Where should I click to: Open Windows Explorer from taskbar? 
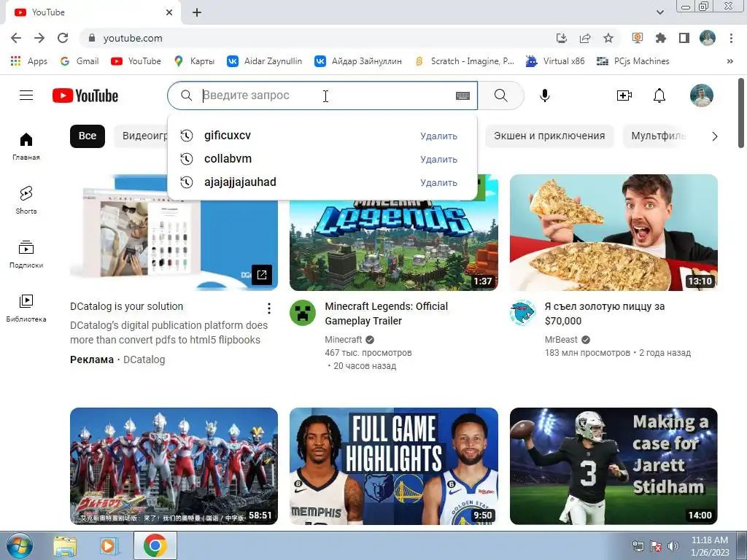click(x=65, y=546)
